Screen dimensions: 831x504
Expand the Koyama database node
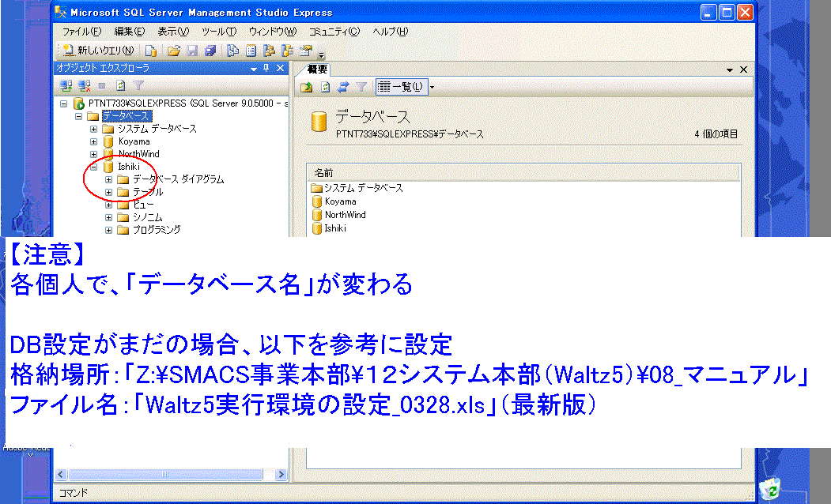[x=93, y=141]
